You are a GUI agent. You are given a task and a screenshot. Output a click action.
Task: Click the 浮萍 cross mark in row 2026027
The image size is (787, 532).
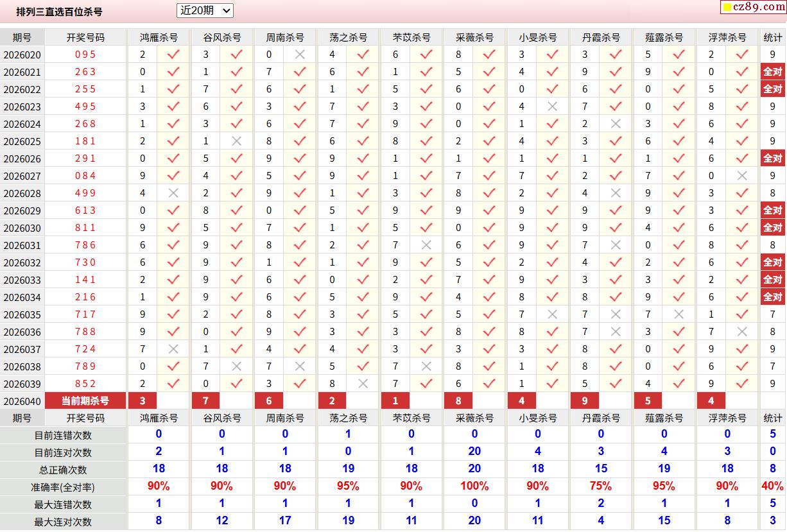pyautogui.click(x=742, y=176)
